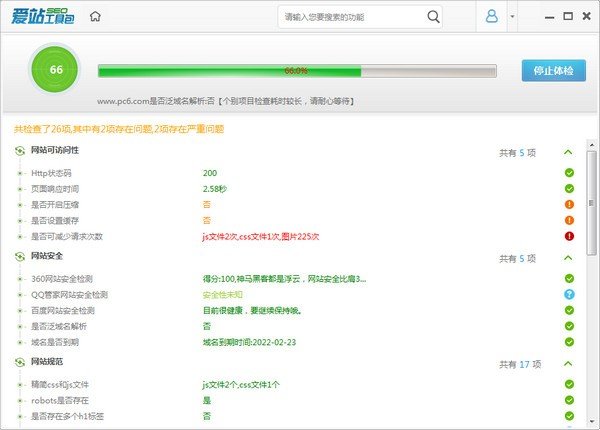600x430 pixels.
Task: Click the green score circle showing 66
Action: [55, 70]
